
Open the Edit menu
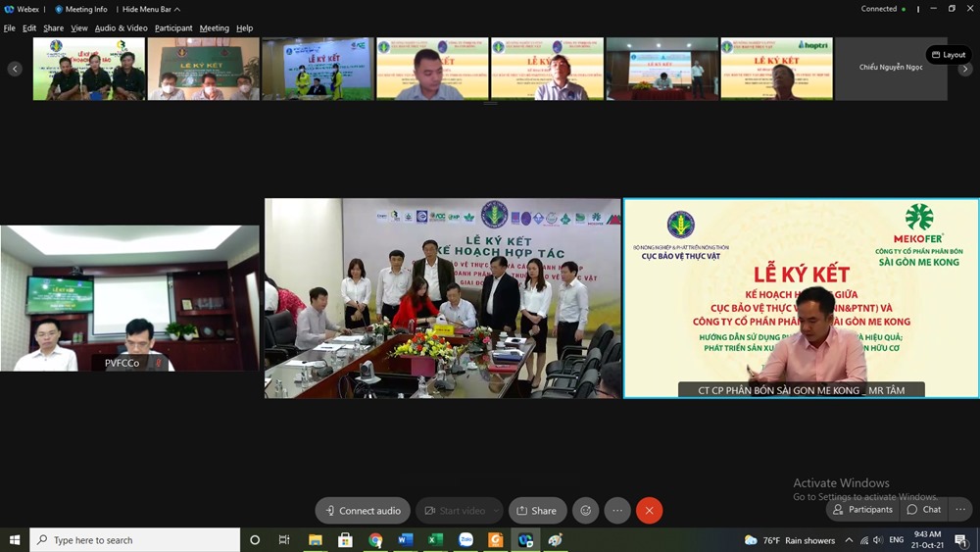coord(29,28)
